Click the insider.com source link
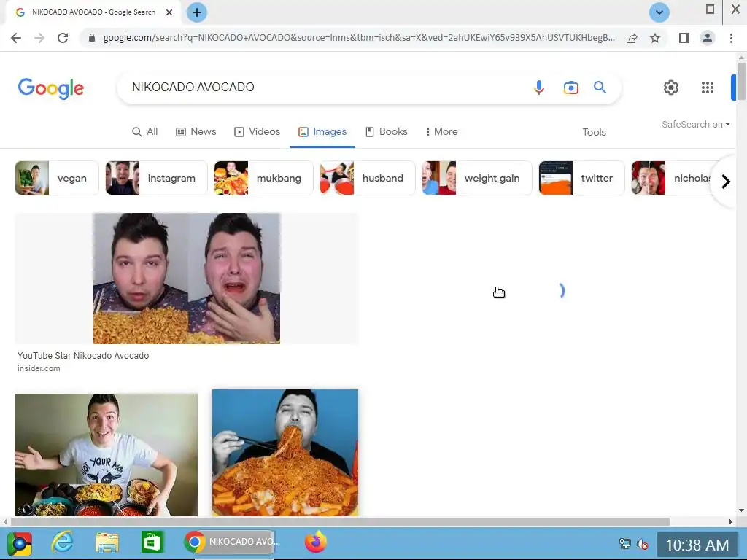Image resolution: width=747 pixels, height=560 pixels. 39,368
